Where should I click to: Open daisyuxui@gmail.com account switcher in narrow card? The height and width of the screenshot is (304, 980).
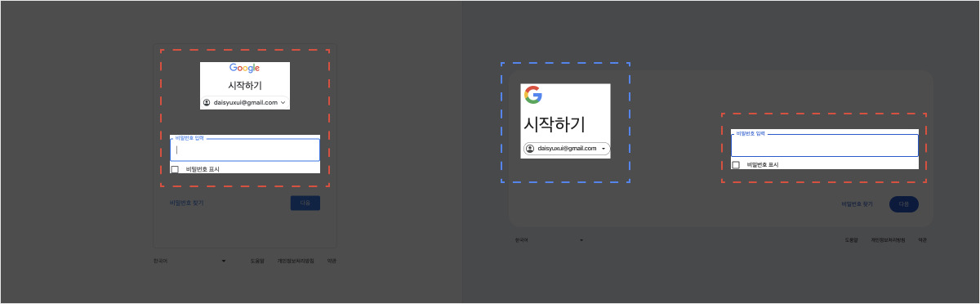(x=245, y=103)
